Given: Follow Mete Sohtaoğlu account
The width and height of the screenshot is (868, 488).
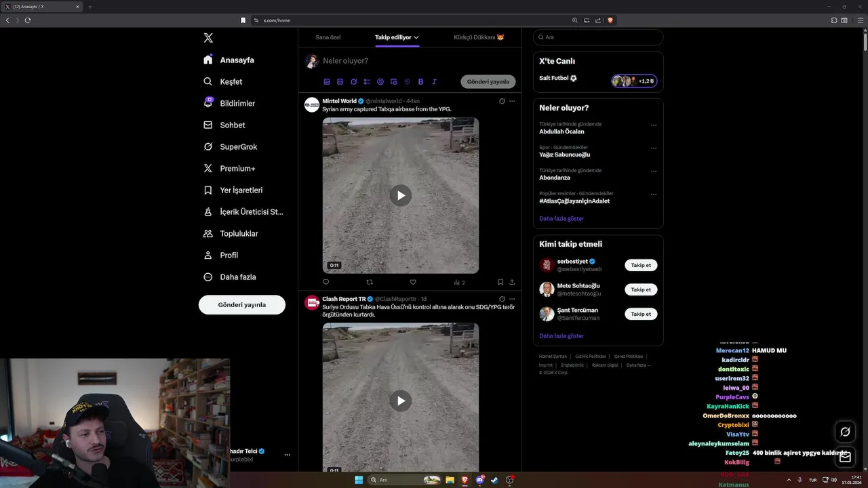Looking at the screenshot, I should (641, 289).
